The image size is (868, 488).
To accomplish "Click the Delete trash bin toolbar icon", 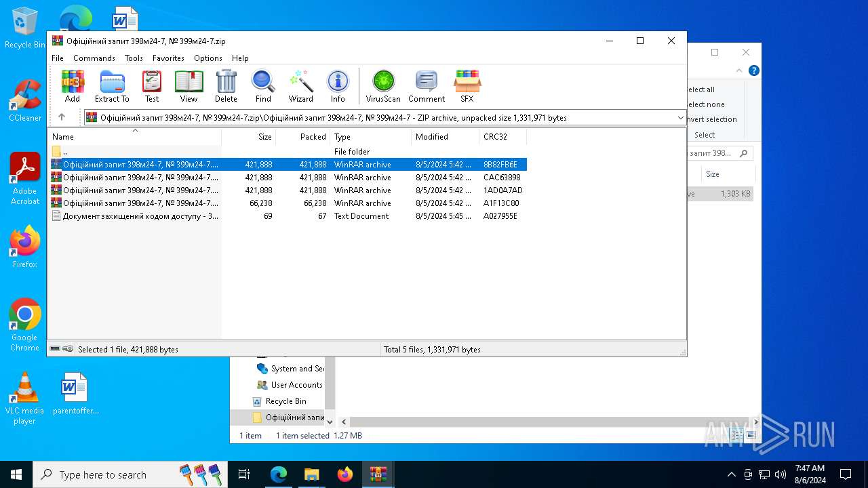I will (226, 86).
